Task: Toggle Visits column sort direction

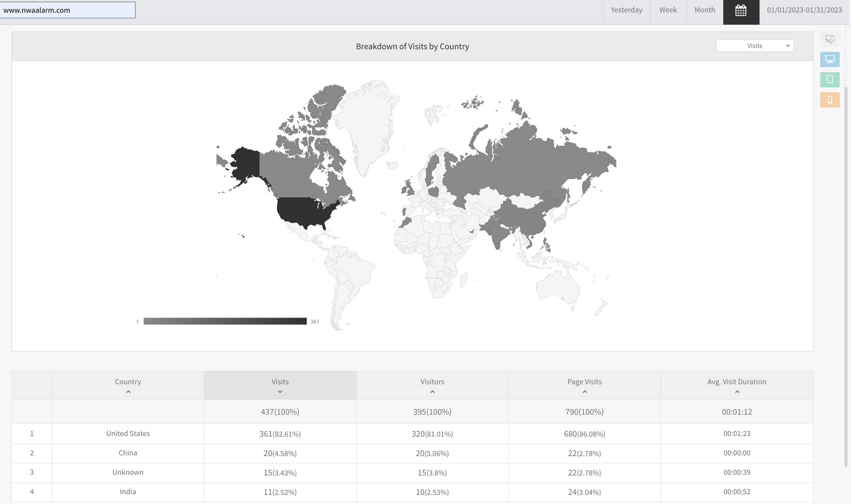Action: pos(280,392)
